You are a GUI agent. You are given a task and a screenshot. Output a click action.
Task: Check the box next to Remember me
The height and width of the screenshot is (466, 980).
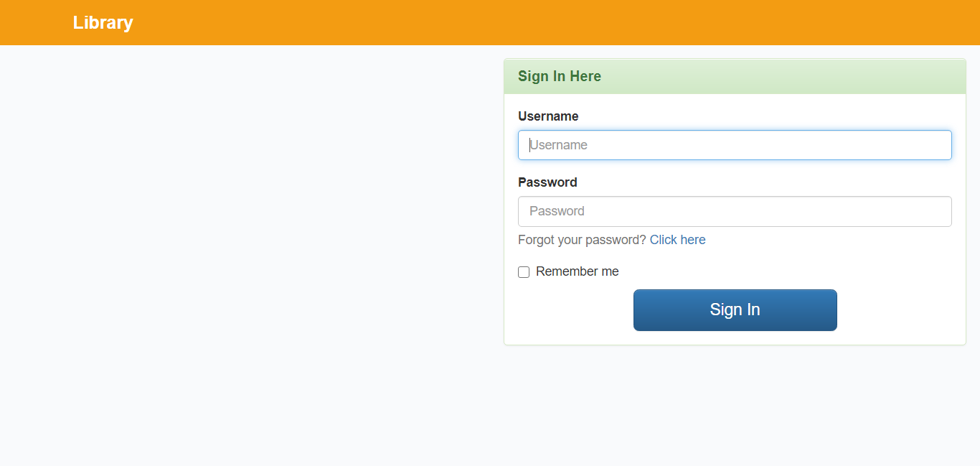524,271
